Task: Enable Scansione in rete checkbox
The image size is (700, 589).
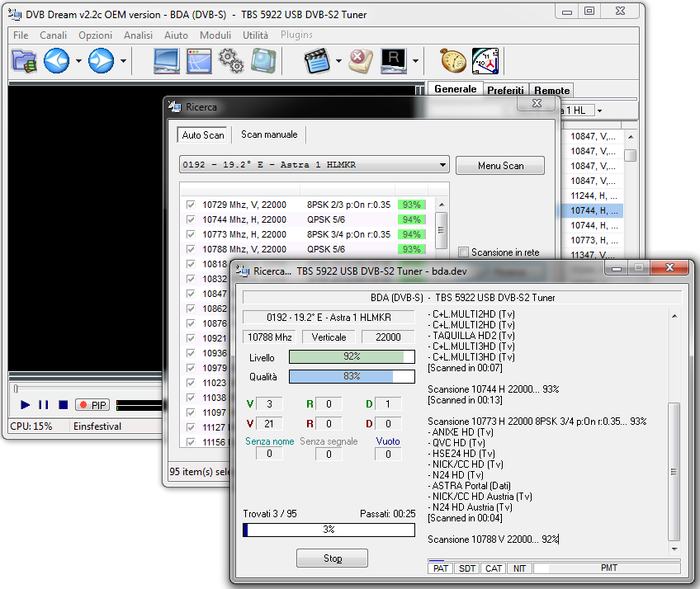Action: click(463, 252)
